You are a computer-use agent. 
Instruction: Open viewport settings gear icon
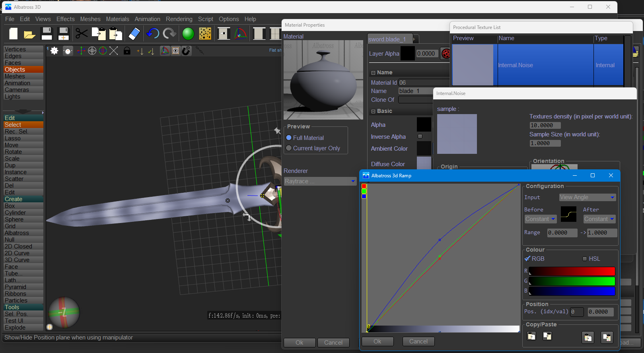pyautogui.click(x=54, y=51)
